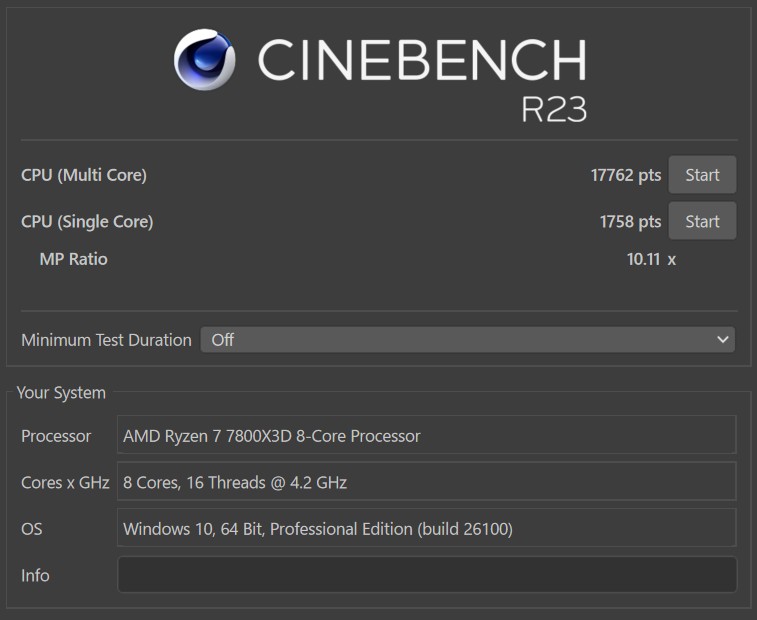Click the 'OS' label

[31, 529]
